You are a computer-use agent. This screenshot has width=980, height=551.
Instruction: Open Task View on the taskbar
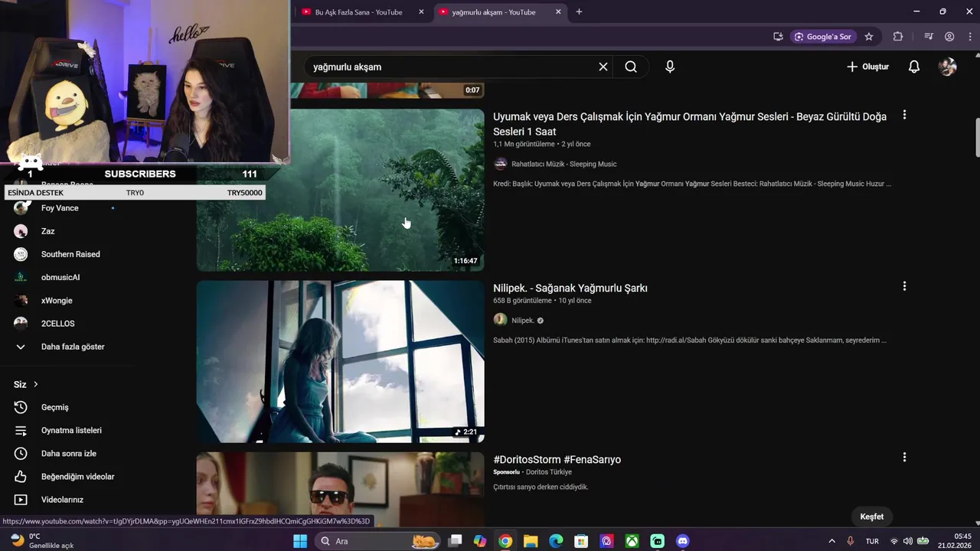pos(455,541)
